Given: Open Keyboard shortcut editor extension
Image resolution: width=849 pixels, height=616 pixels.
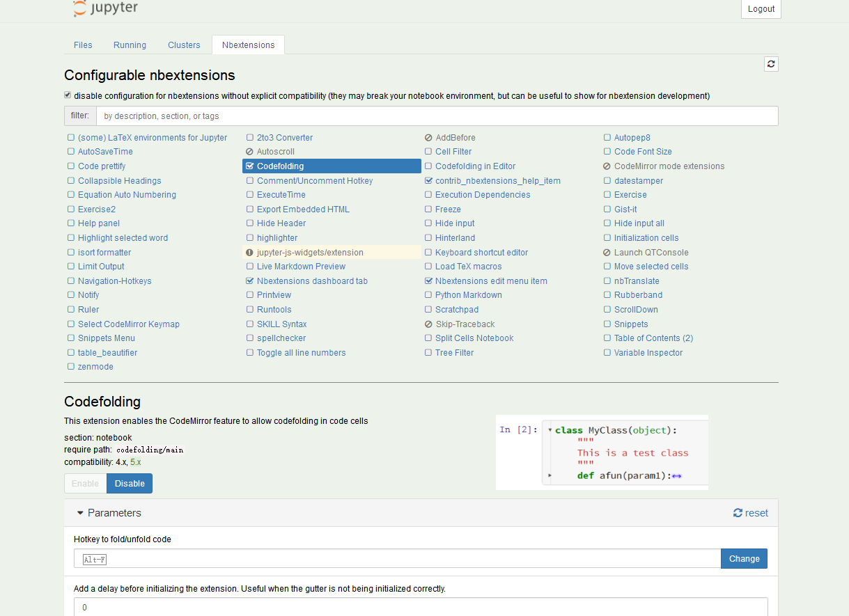Looking at the screenshot, I should [482, 253].
